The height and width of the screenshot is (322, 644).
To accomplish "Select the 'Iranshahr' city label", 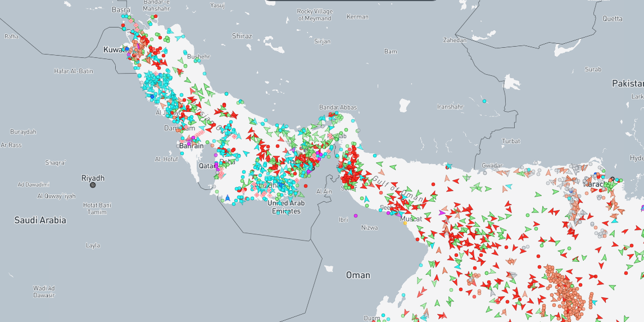I will point(450,106).
